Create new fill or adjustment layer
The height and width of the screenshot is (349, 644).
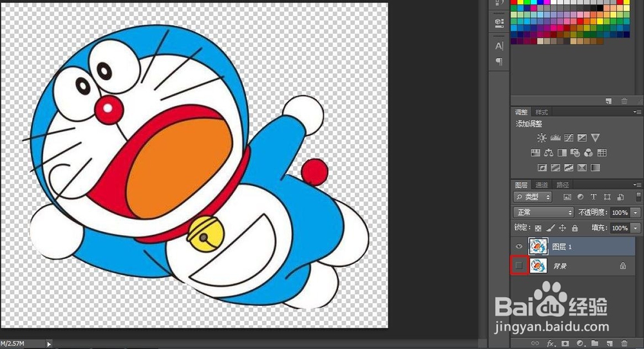pyautogui.click(x=580, y=343)
